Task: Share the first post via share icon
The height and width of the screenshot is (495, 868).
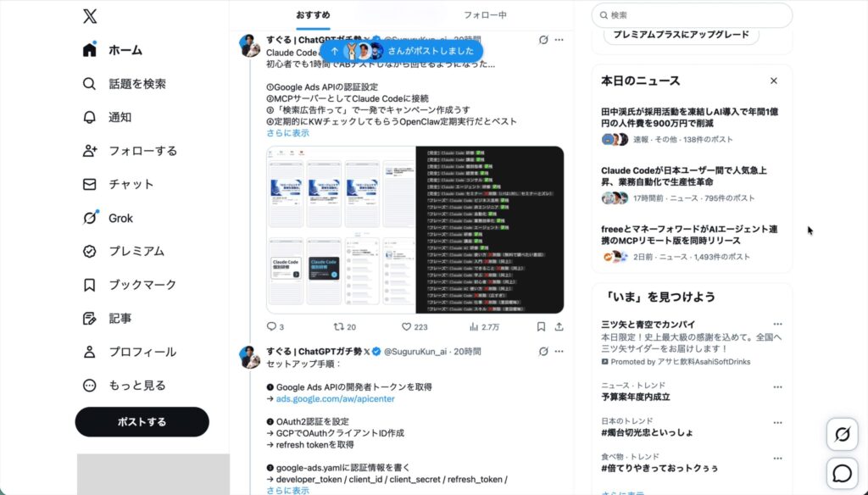Action: pos(559,326)
